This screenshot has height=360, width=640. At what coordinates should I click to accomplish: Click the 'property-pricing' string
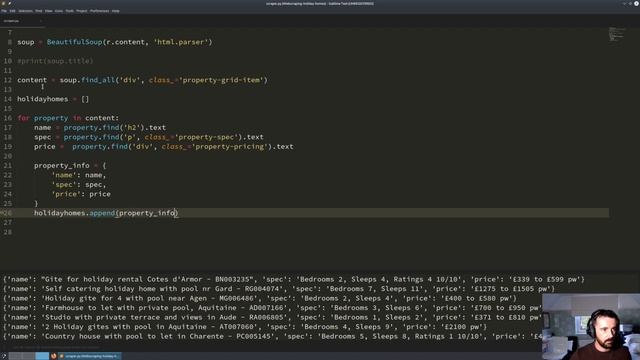[x=230, y=147]
